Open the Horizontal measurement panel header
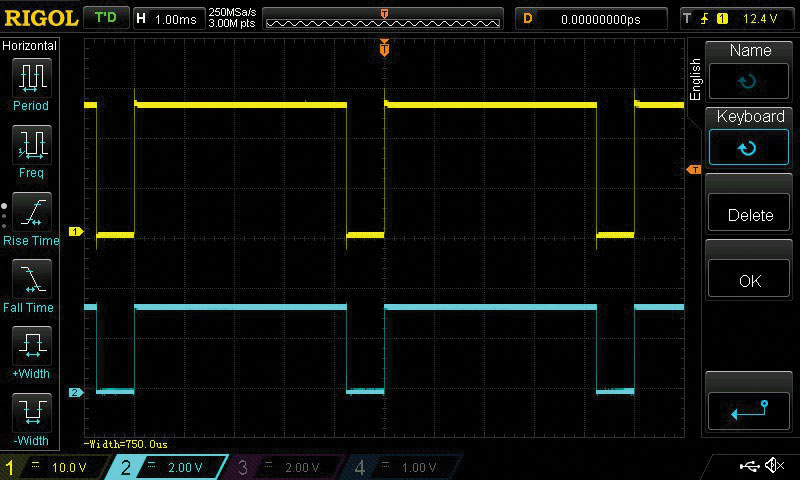The image size is (800, 480). (x=30, y=46)
